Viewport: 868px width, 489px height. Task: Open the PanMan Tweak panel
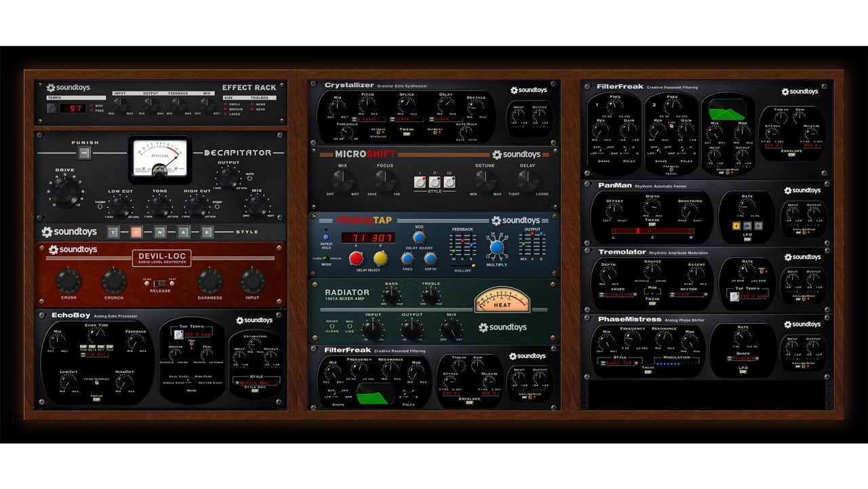pyautogui.click(x=652, y=225)
